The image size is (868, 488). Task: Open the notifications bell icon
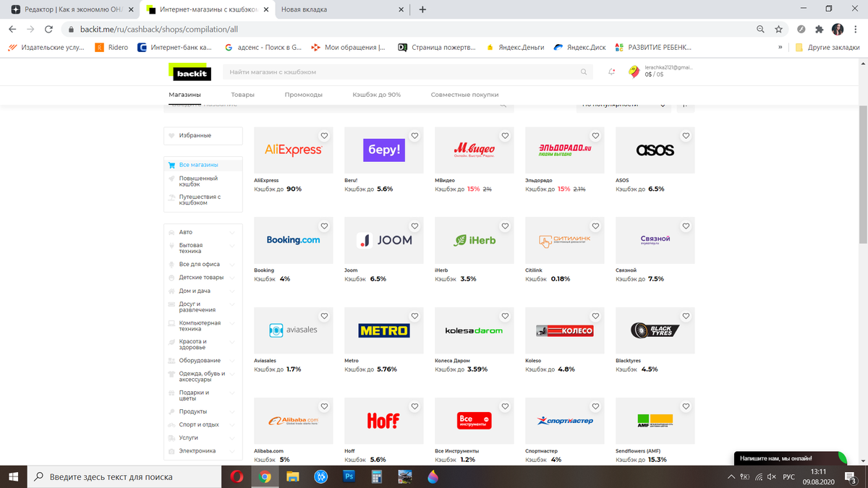[x=612, y=72]
